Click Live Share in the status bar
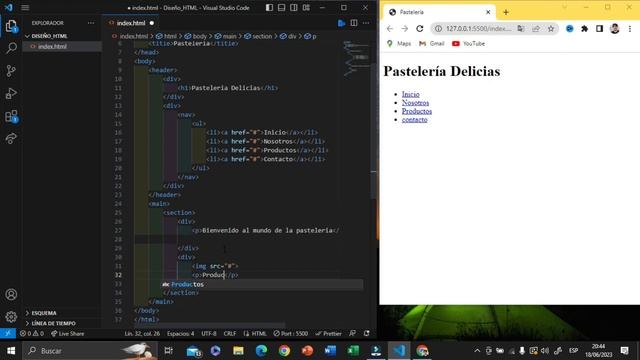The height and width of the screenshot is (360, 640). [x=67, y=333]
